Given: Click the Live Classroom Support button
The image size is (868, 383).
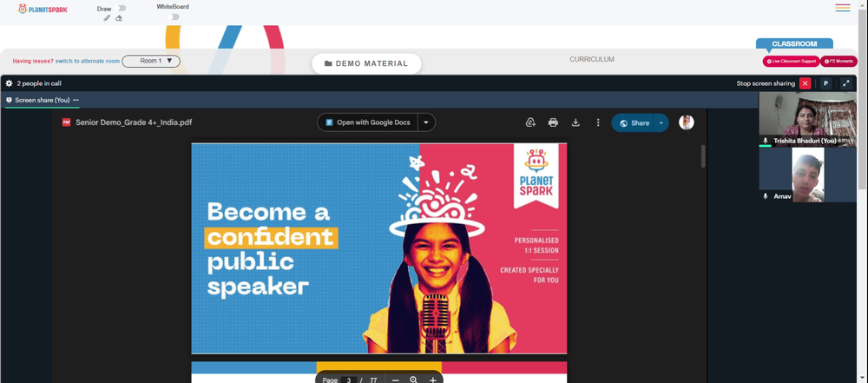Looking at the screenshot, I should pyautogui.click(x=791, y=62).
